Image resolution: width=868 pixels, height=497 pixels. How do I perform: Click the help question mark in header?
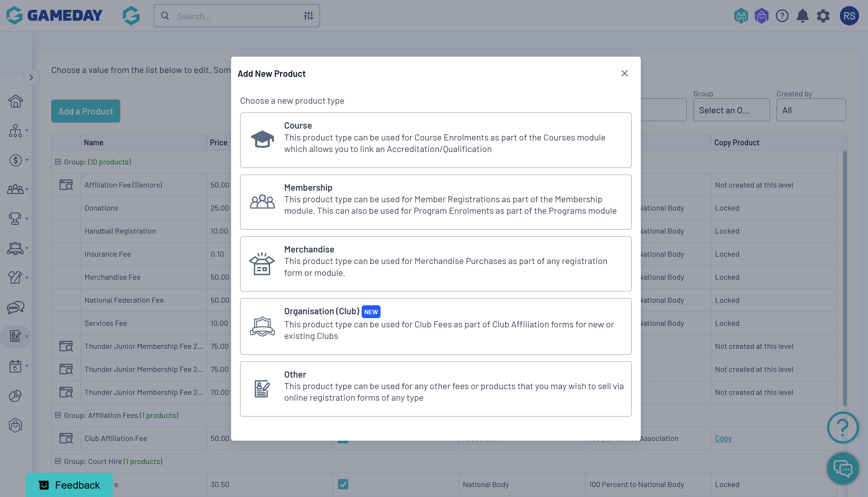(782, 16)
